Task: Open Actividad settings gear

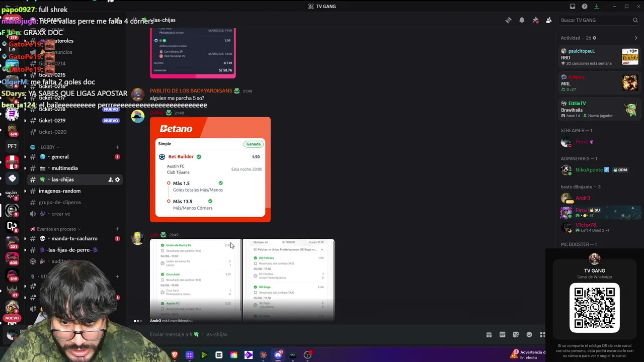Action: (594, 38)
